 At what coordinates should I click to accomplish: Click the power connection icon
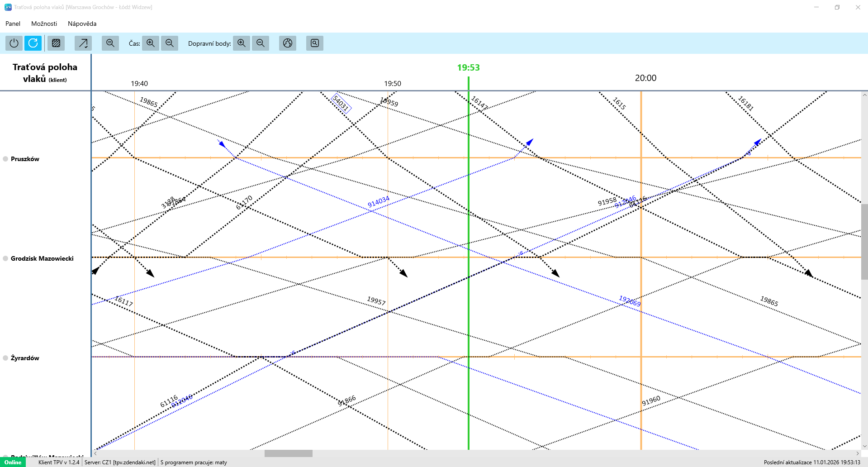click(14, 43)
